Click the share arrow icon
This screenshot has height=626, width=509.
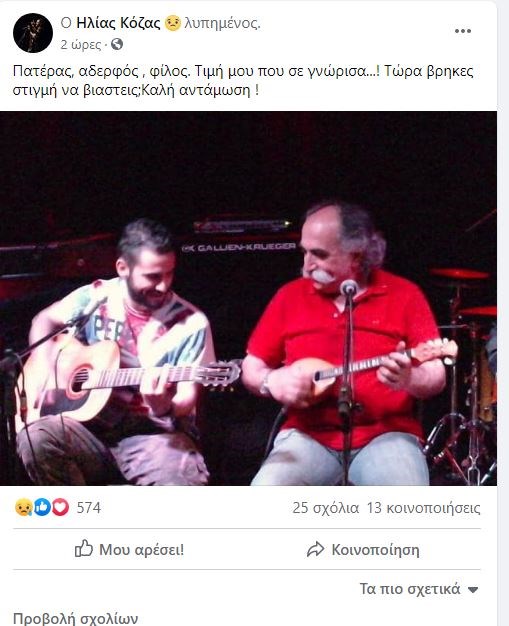pos(315,549)
